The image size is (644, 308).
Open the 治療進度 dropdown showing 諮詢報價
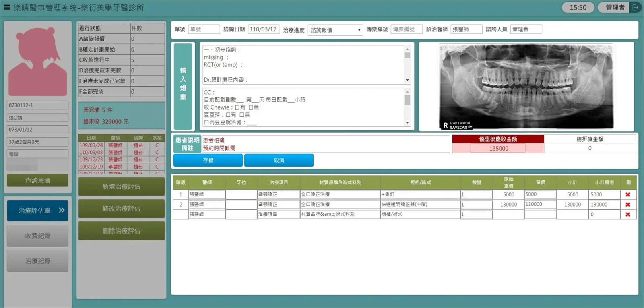(335, 30)
